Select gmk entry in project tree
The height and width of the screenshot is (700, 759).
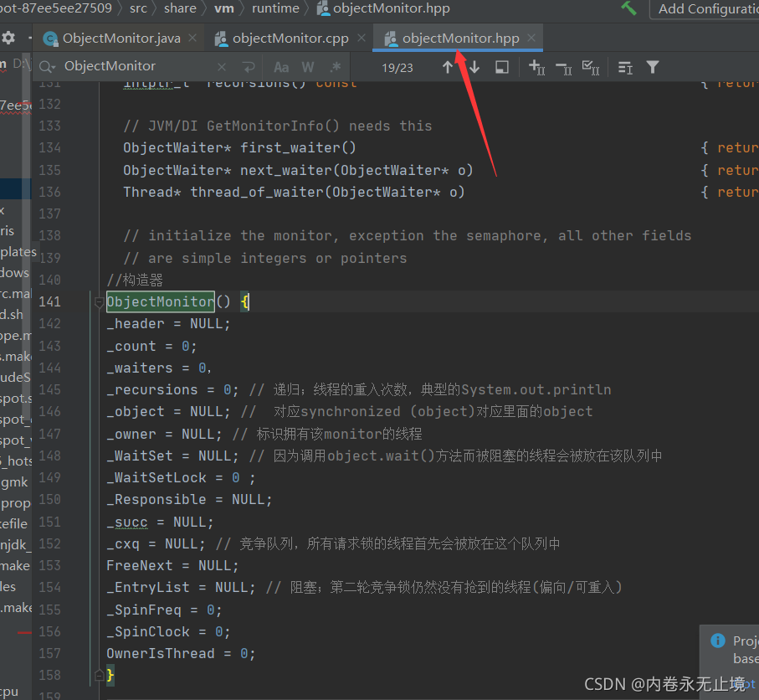coord(16,482)
